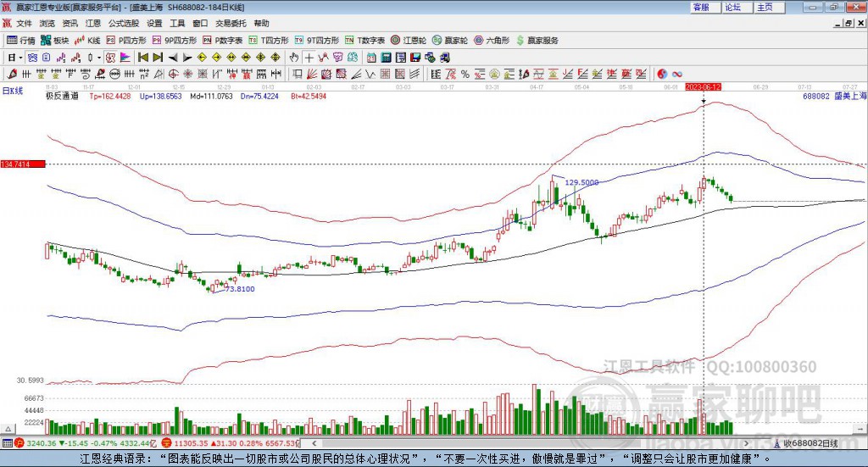Click the 客服 customer service button
868x467 pixels.
(703, 7)
